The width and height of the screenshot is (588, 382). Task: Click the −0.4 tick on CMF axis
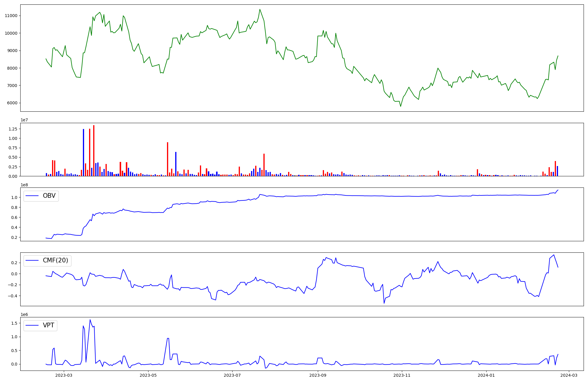pos(13,296)
